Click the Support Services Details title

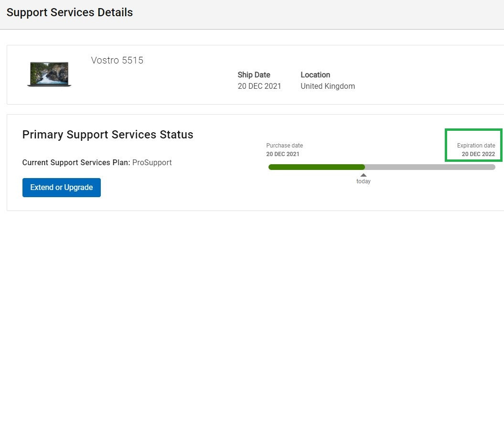coord(69,12)
